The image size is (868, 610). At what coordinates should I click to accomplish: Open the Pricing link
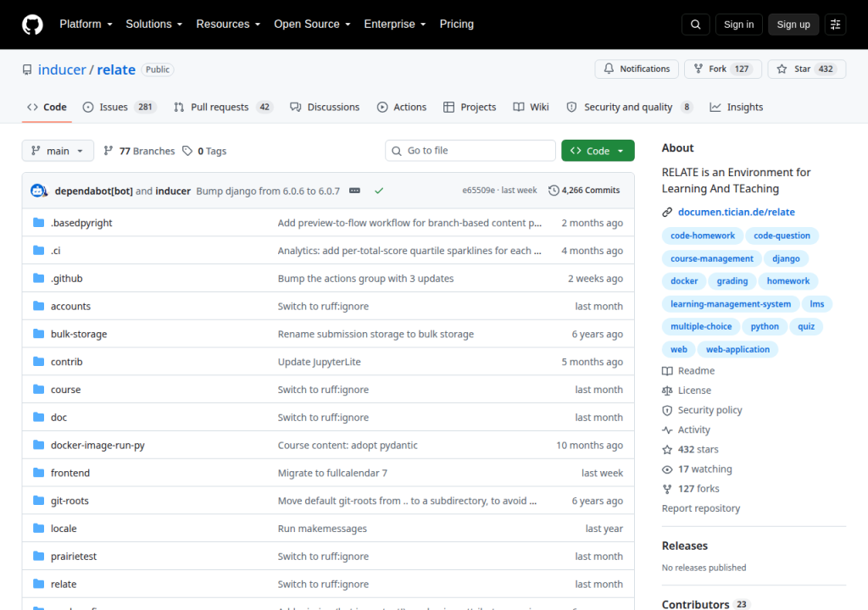[x=457, y=25]
